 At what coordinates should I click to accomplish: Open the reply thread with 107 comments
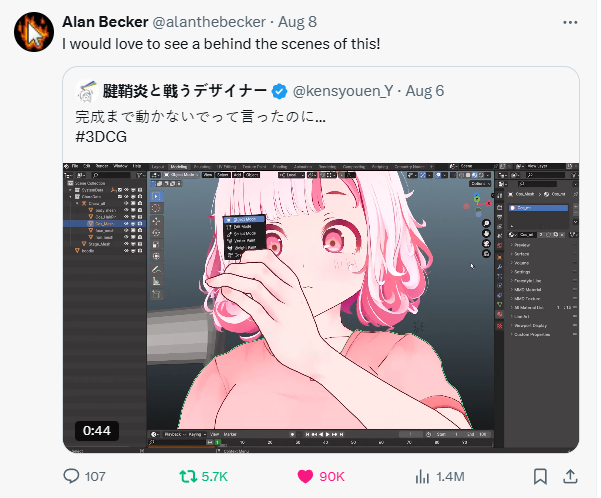click(71, 476)
